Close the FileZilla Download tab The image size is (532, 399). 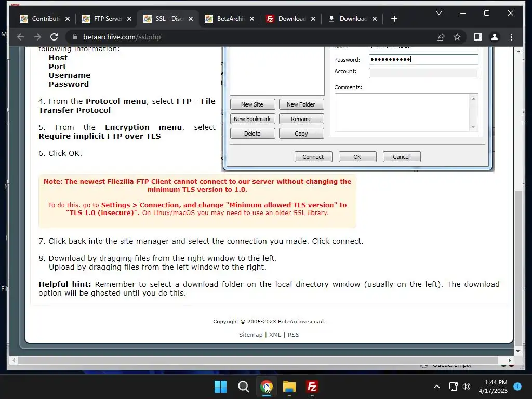click(313, 19)
